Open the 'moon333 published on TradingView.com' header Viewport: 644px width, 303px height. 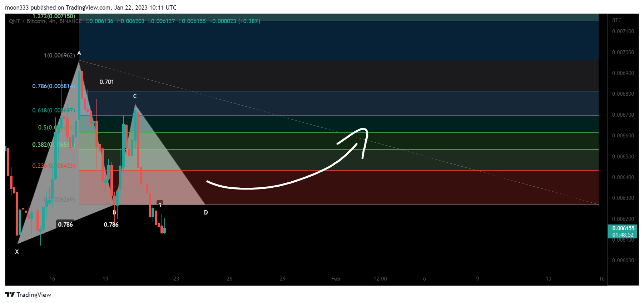click(91, 7)
